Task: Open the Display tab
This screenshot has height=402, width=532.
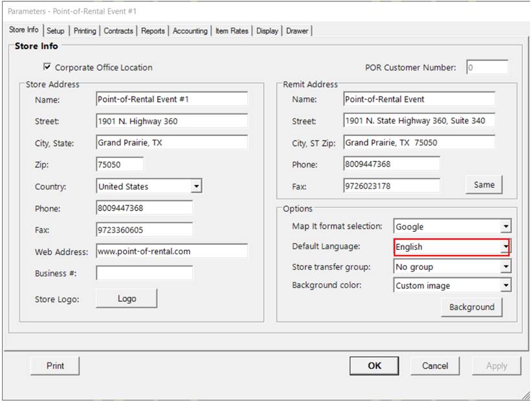Action: [267, 31]
